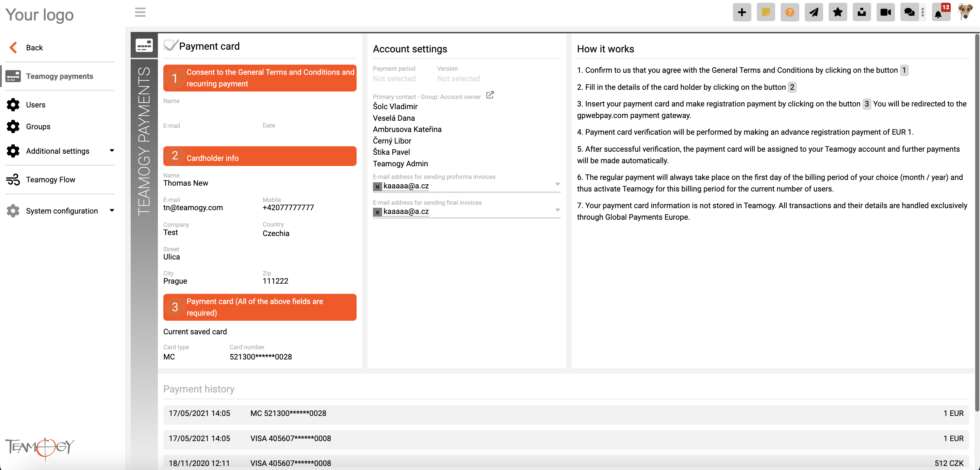
Task: Open primary contact external link icon
Action: (x=490, y=95)
